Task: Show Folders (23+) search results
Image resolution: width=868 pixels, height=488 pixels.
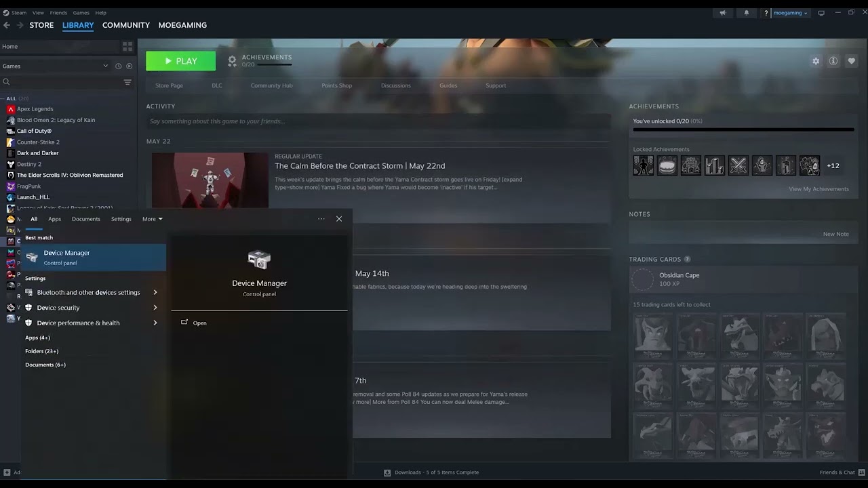Action: click(41, 351)
